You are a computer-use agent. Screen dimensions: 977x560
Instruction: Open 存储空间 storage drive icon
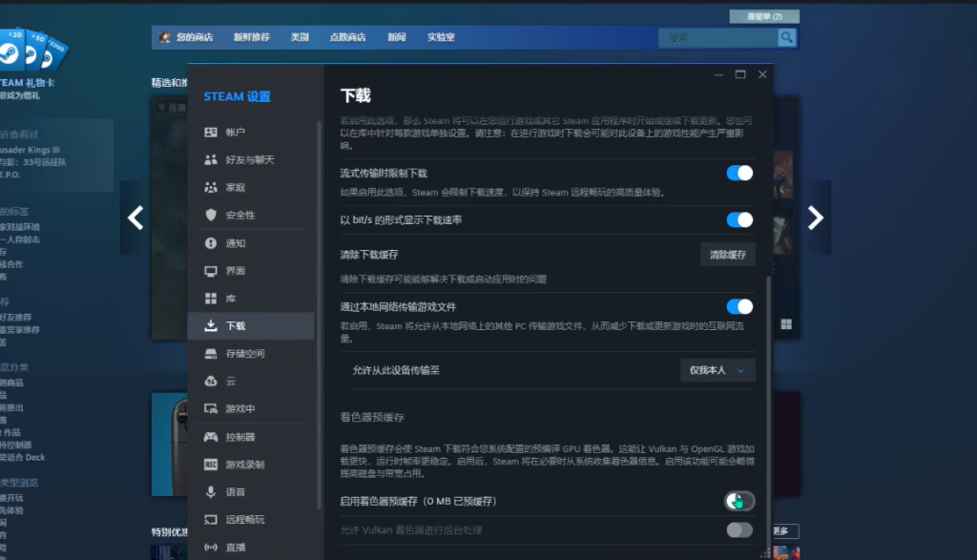[211, 354]
